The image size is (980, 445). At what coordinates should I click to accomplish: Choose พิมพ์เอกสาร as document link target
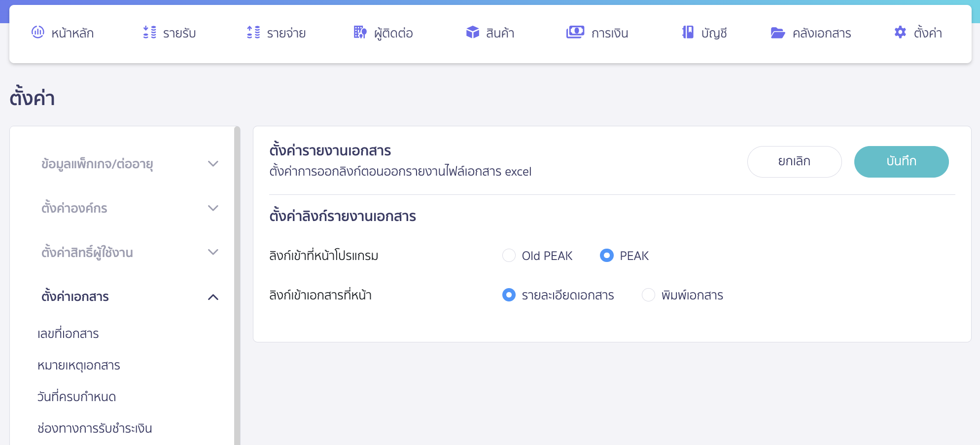tap(648, 295)
